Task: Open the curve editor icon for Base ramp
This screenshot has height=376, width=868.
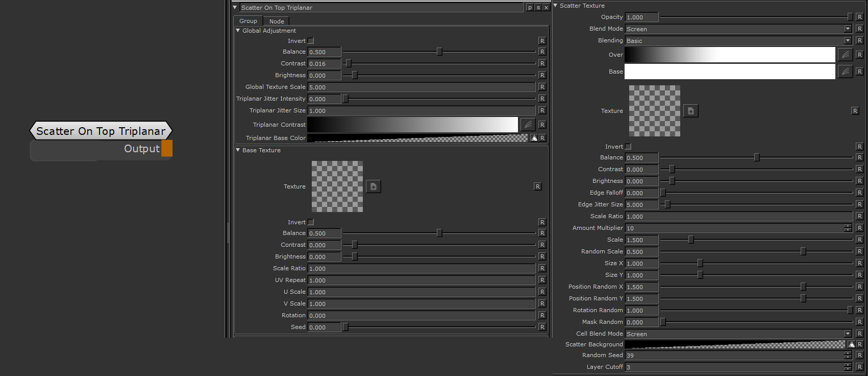Action: pyautogui.click(x=845, y=72)
